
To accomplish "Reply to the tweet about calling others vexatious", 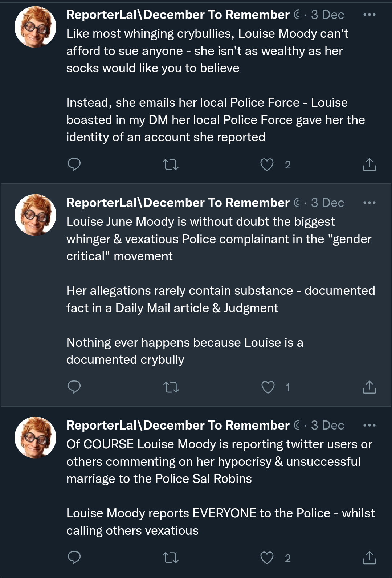I will [74, 558].
